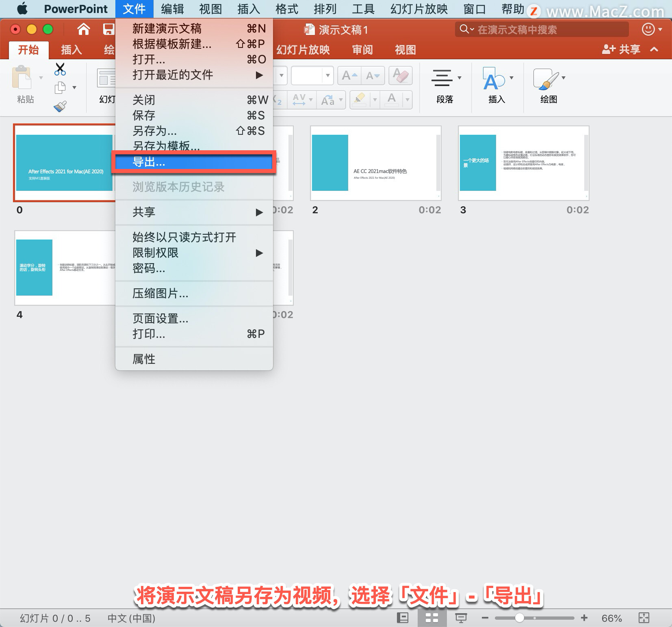Select slide 0 thumbnail
Screen dimensions: 672x627
(x=65, y=163)
